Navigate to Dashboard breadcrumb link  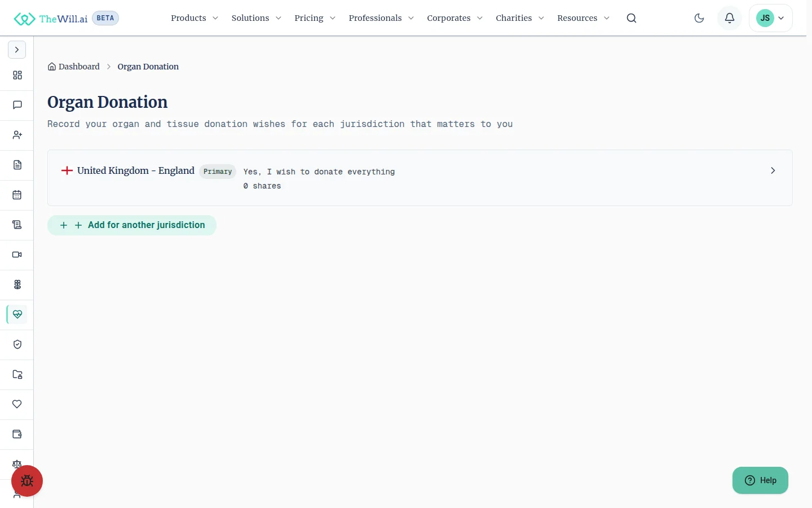(74, 67)
